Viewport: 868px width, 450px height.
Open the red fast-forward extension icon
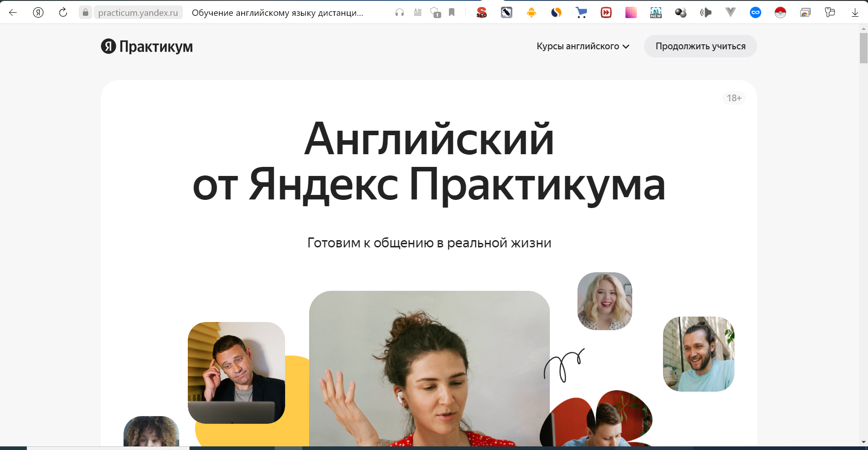606,13
